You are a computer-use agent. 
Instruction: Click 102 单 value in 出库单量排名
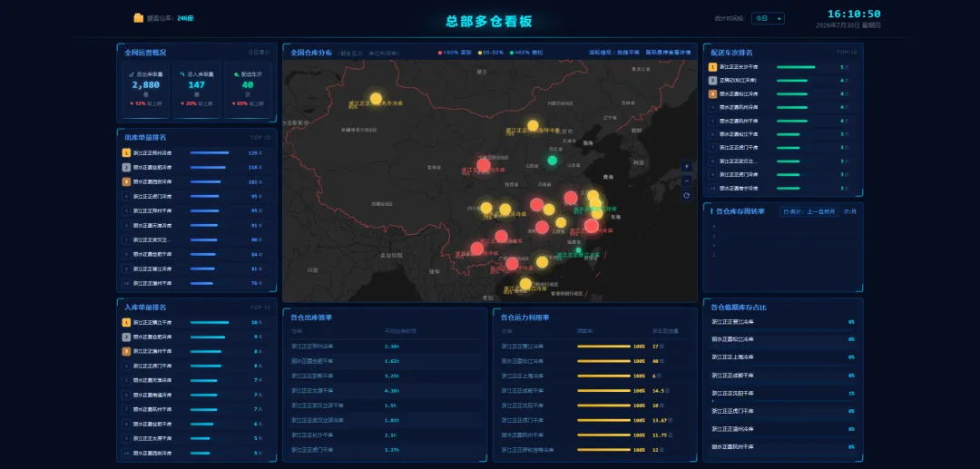[256, 181]
